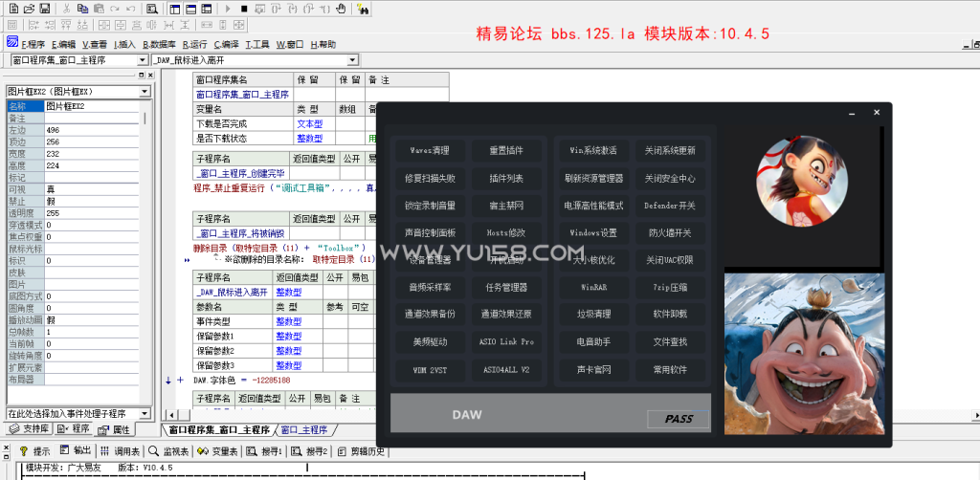Click the Copy toolbar icon
Image resolution: width=980 pixels, height=480 pixels.
pos(82,9)
